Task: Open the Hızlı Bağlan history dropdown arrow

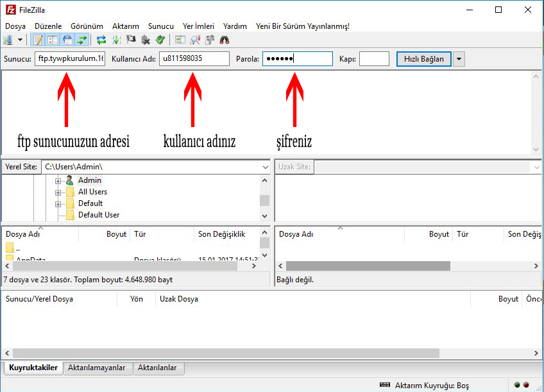Action: click(x=459, y=59)
